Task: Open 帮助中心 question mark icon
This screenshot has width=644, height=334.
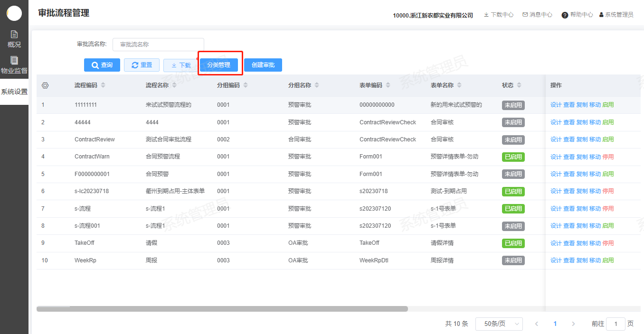Action: point(565,15)
